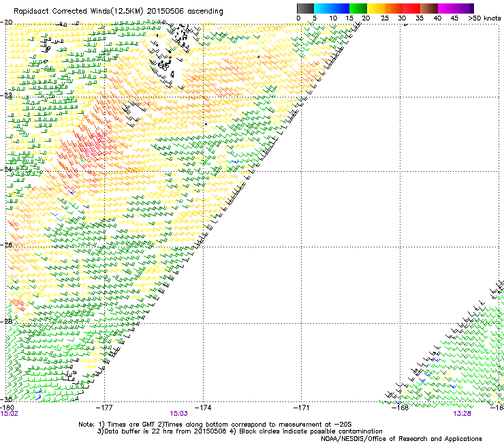Click the '45' legend scale label
Viewport: 504px width, 443px height.
pyautogui.click(x=454, y=18)
